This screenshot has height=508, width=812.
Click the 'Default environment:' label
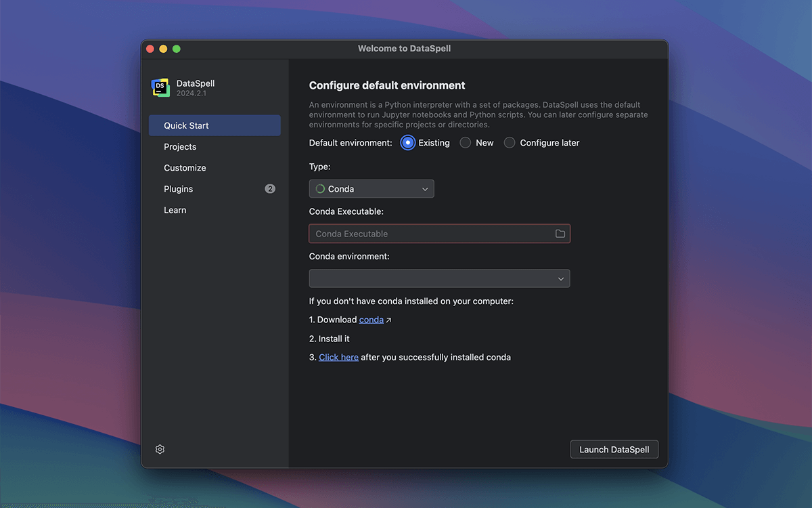click(x=351, y=143)
